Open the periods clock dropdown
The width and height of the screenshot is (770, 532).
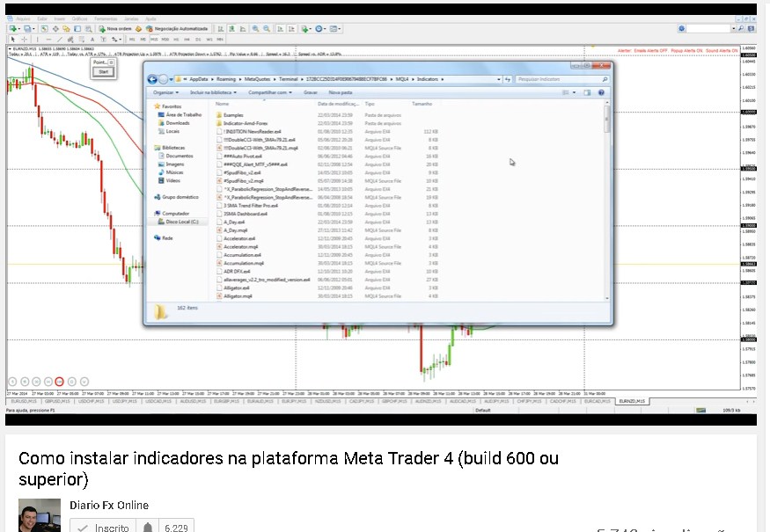tap(320, 29)
